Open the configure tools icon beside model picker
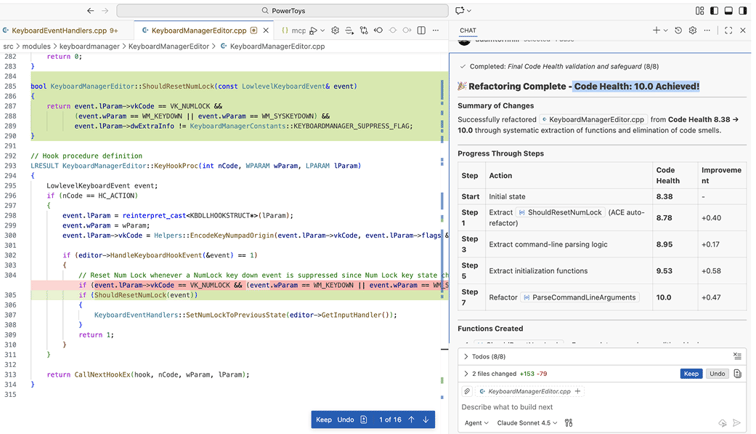The image size is (756, 434). (568, 423)
